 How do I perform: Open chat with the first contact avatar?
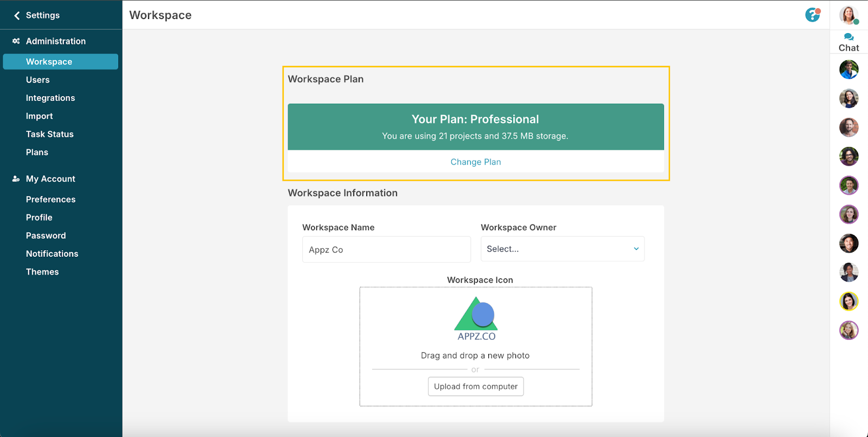848,69
